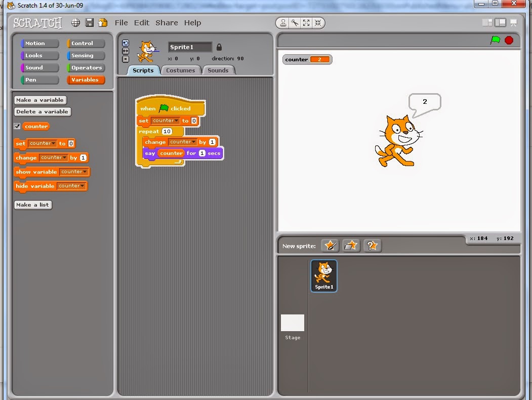Select the Shrink sprite tool
Screen dimensions: 532x400
(318, 23)
